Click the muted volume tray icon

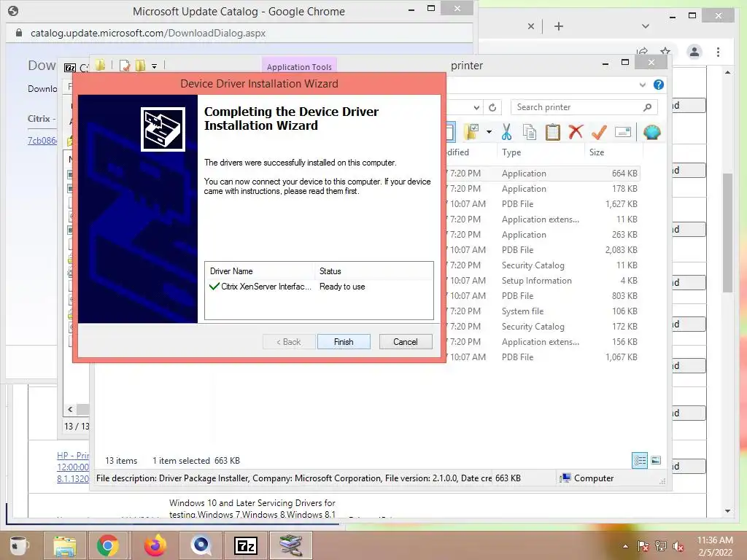678,546
